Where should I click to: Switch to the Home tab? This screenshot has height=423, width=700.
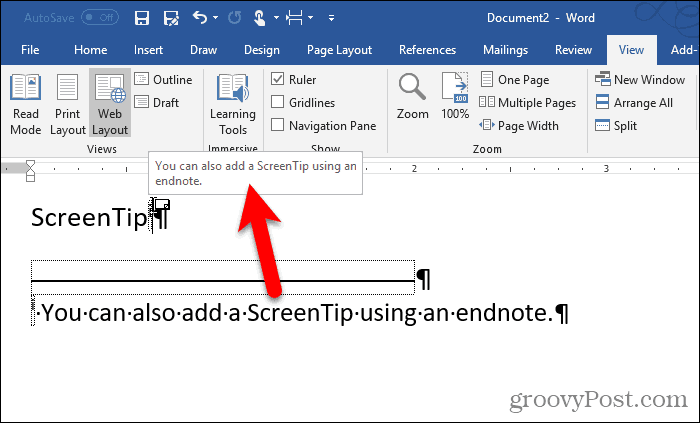coord(91,50)
